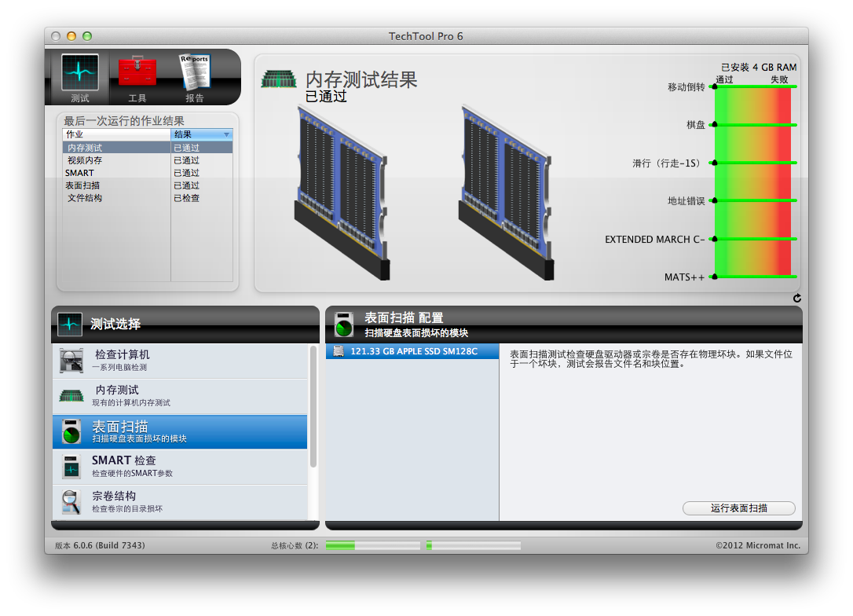Choose 表面扫描 in the test selection list

coord(180,431)
